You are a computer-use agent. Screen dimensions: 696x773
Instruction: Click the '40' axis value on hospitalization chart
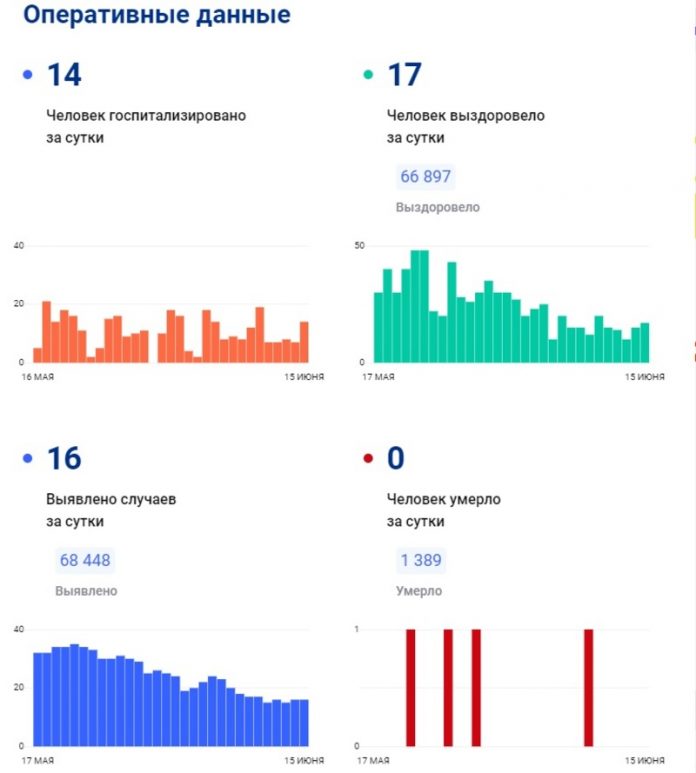[x=19, y=246]
